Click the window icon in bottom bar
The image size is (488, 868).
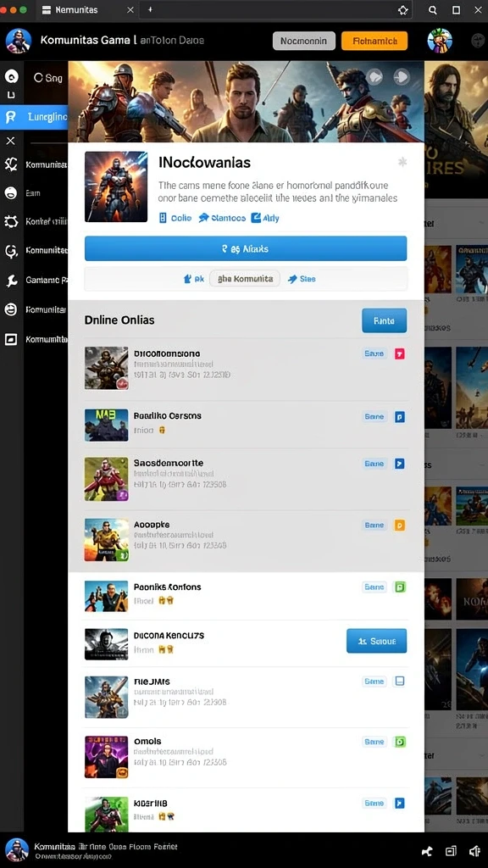tap(451, 851)
